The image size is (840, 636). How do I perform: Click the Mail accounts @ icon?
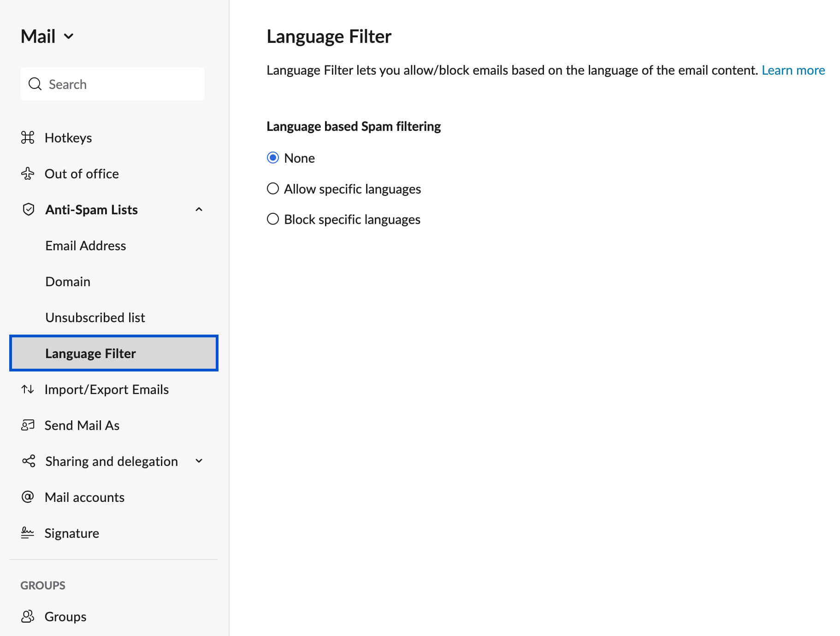point(28,497)
